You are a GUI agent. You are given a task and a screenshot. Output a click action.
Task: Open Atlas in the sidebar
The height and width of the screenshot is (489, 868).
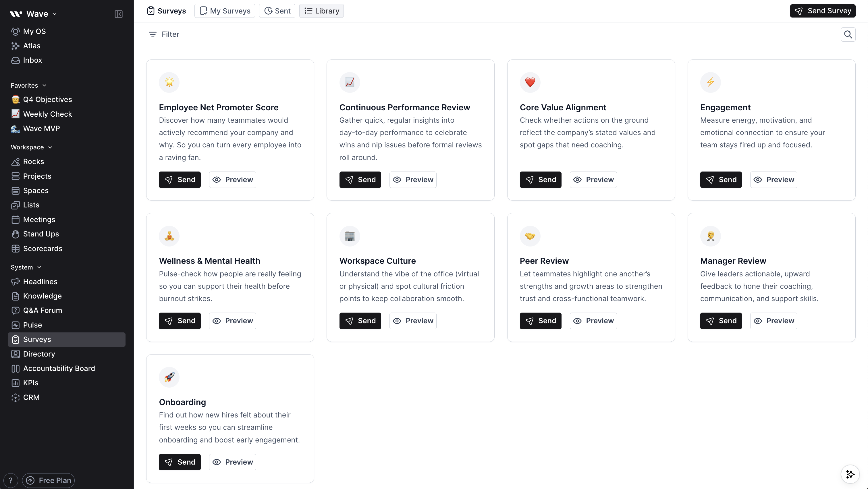pyautogui.click(x=31, y=46)
